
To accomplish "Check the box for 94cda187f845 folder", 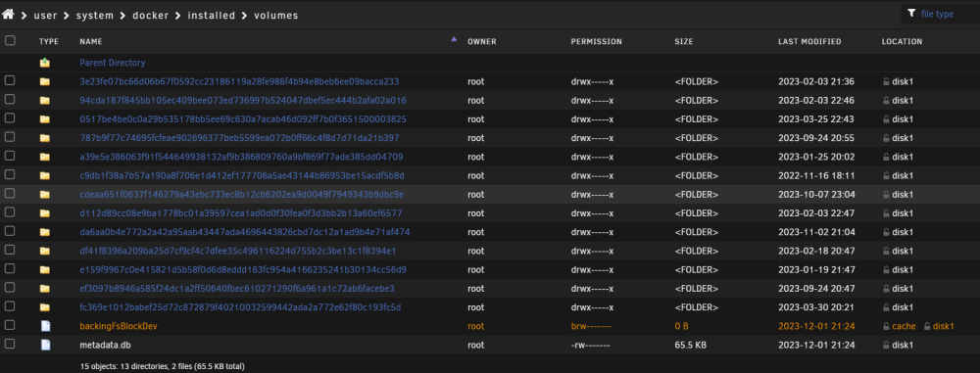I will point(10,99).
